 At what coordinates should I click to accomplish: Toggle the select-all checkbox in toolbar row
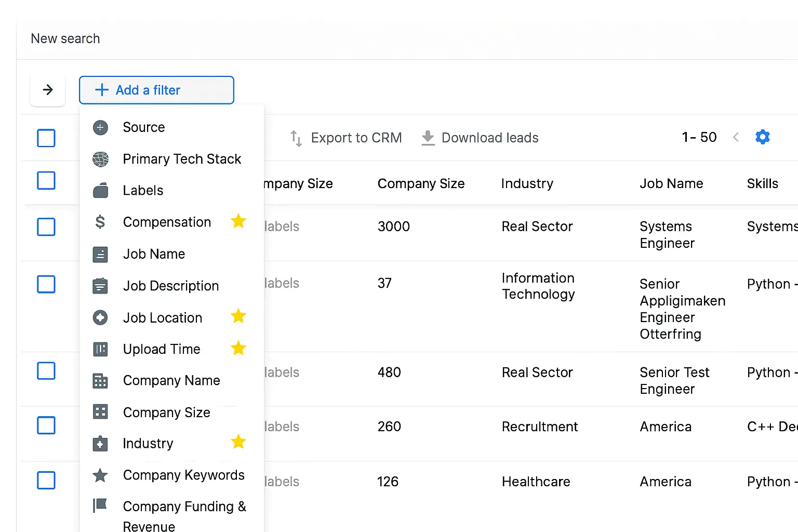pos(46,138)
